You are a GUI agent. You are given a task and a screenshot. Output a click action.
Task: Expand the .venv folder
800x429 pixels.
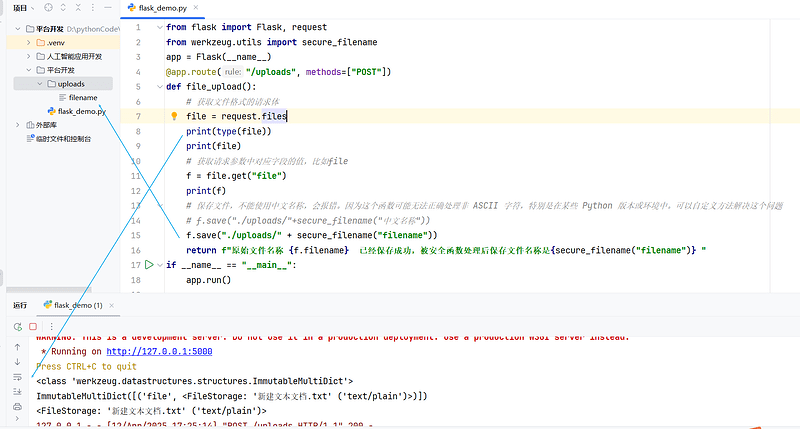[x=28, y=43]
